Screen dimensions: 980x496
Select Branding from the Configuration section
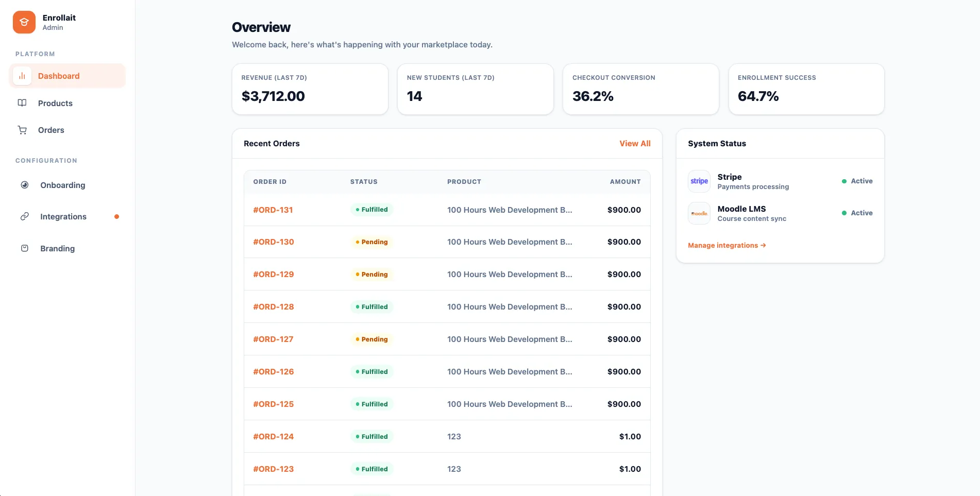[x=57, y=248]
